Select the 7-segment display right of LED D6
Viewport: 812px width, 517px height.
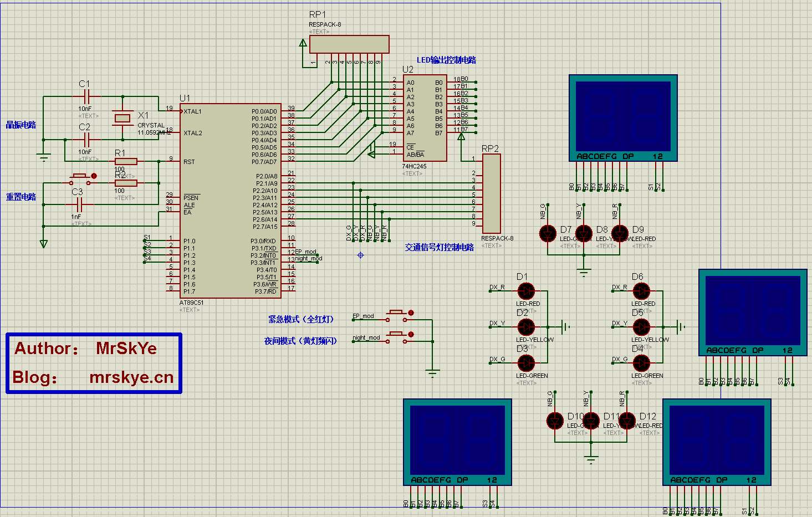pyautogui.click(x=753, y=313)
